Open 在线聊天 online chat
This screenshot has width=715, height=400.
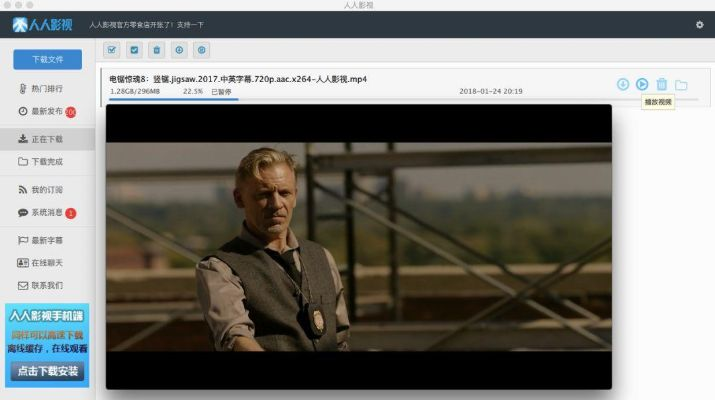point(47,263)
